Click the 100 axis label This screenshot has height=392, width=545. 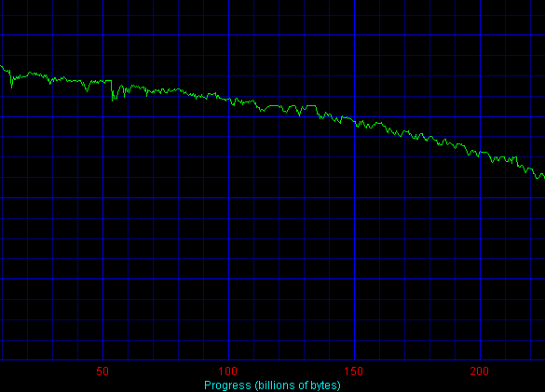(228, 372)
